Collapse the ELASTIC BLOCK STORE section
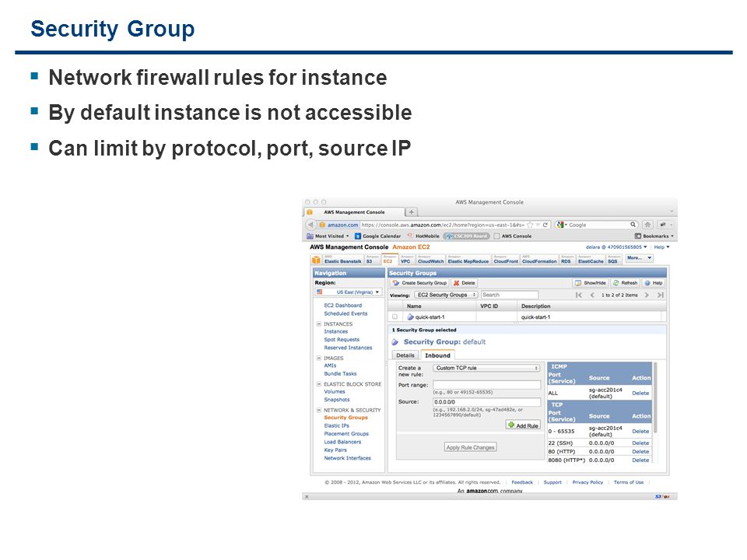Screen dimensions: 747x560 pyautogui.click(x=319, y=383)
